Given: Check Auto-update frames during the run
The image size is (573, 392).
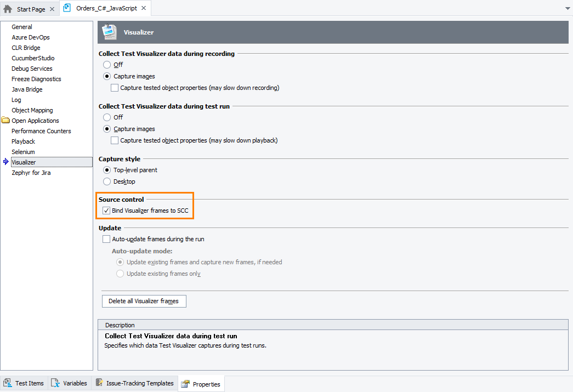Looking at the screenshot, I should (107, 239).
